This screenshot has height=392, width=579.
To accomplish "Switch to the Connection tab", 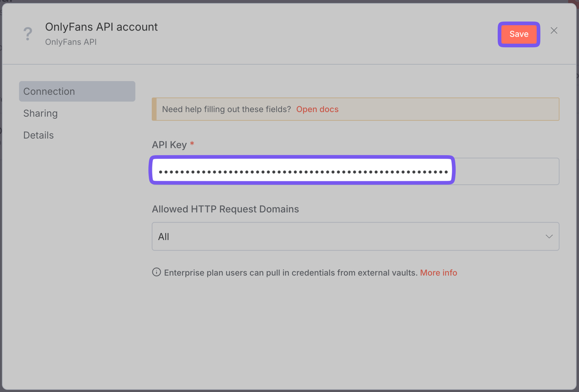I will point(77,91).
